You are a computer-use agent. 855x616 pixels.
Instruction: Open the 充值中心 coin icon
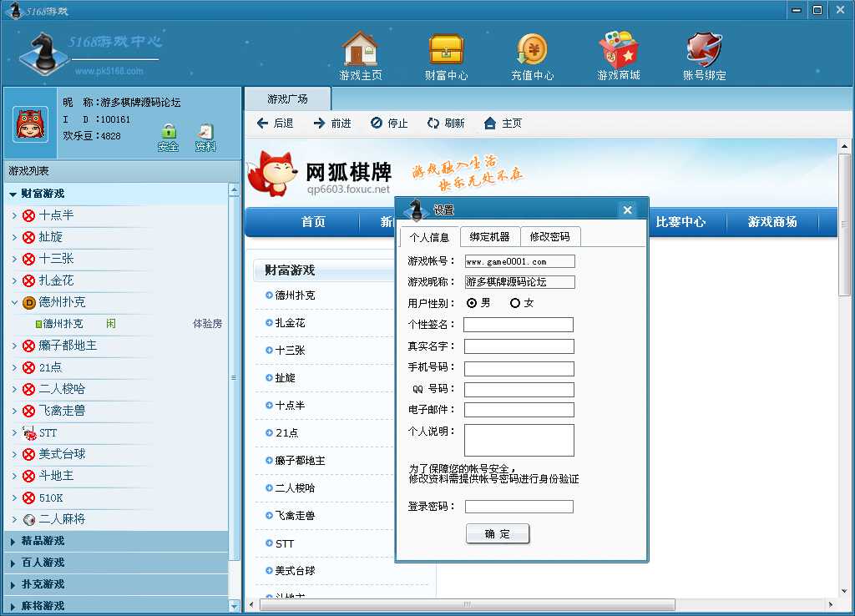pos(532,48)
